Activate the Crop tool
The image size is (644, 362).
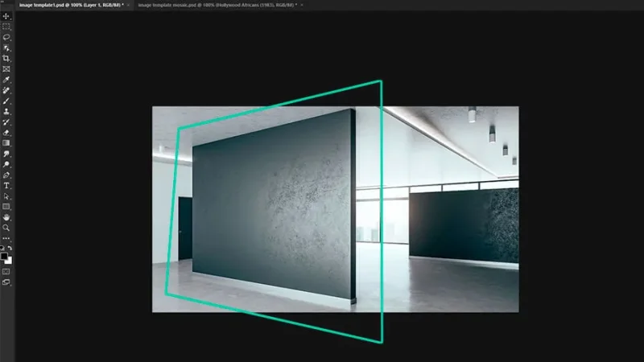pos(6,59)
